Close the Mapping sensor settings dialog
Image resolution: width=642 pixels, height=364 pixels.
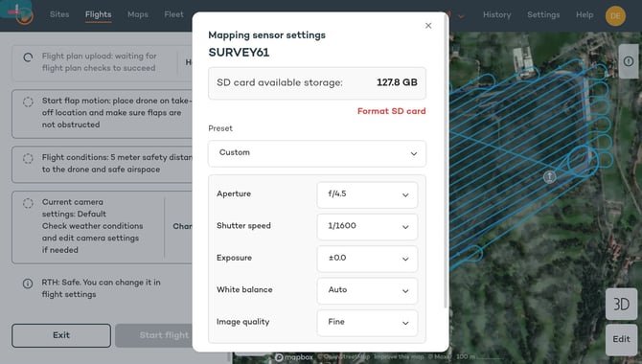click(x=428, y=26)
